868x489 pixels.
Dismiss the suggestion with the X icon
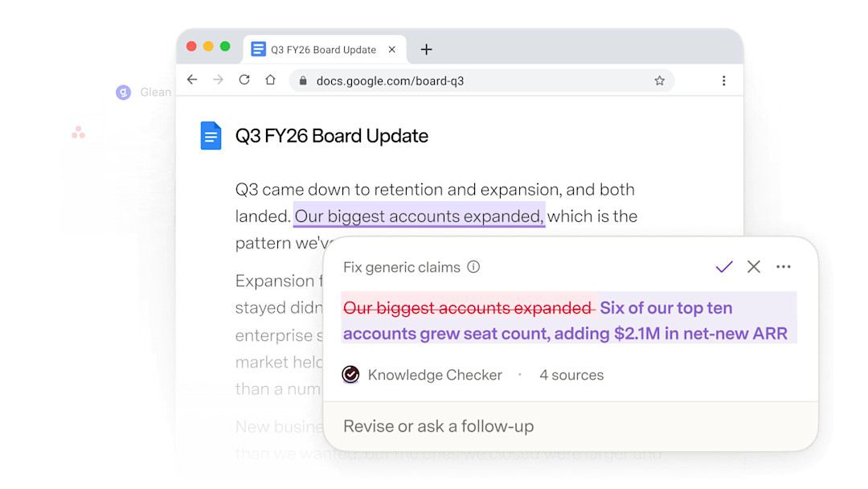(753, 267)
